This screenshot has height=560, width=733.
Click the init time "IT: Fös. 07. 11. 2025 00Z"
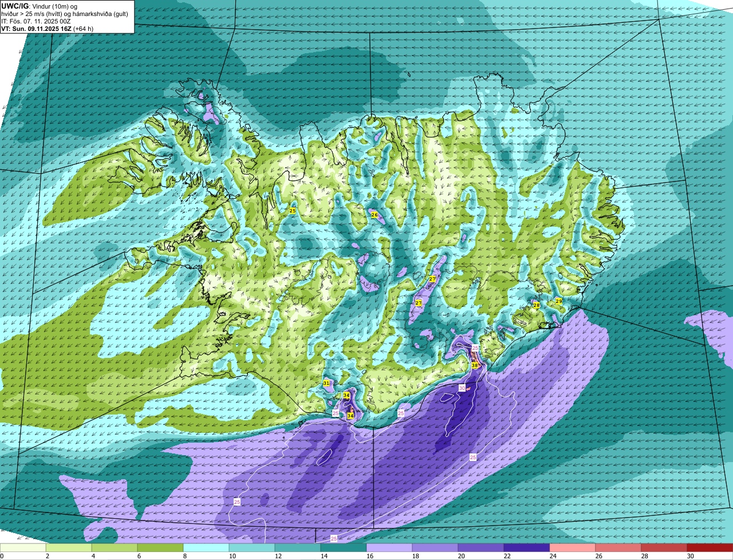pyautogui.click(x=36, y=21)
